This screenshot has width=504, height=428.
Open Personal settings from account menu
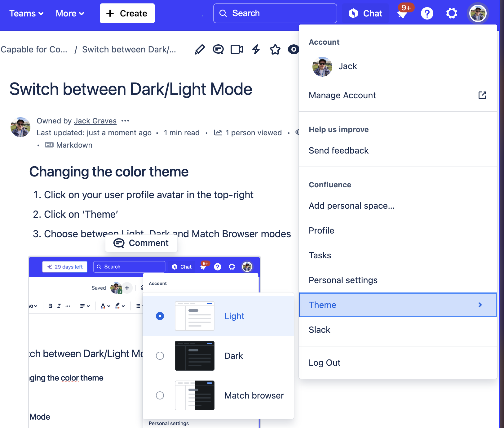pyautogui.click(x=343, y=280)
